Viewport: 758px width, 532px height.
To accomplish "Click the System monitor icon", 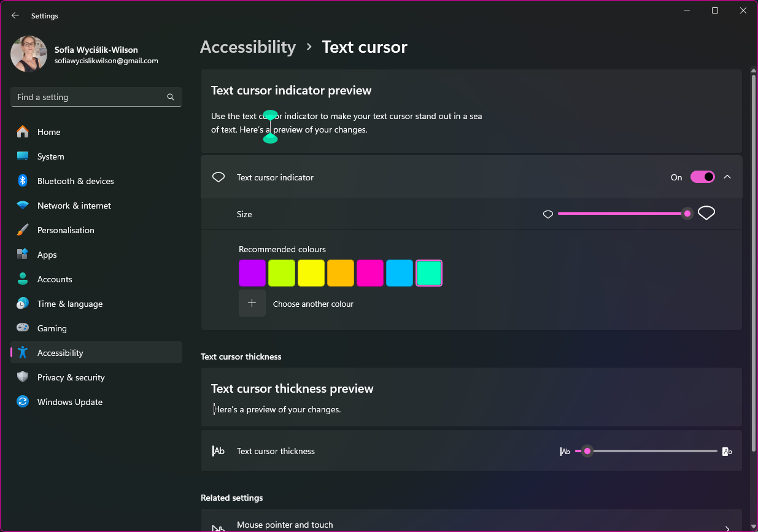I will pos(23,156).
